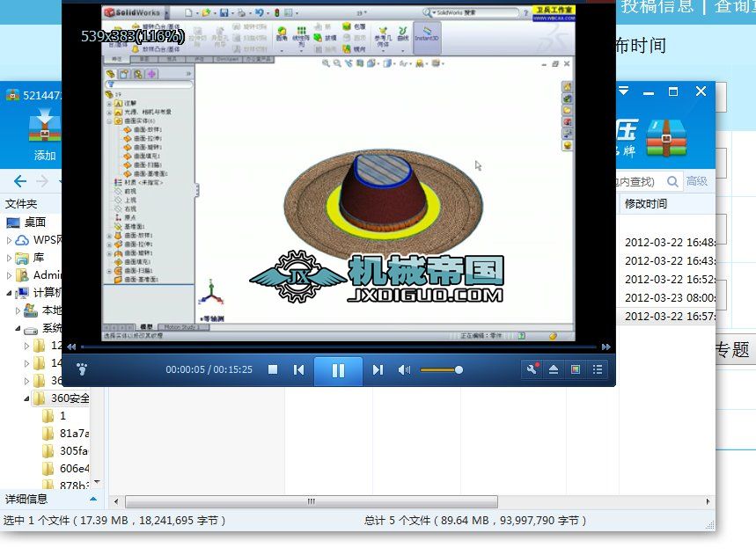The height and width of the screenshot is (555, 756).
Task: Sort by the 修改时间 column header
Action: pyautogui.click(x=646, y=204)
